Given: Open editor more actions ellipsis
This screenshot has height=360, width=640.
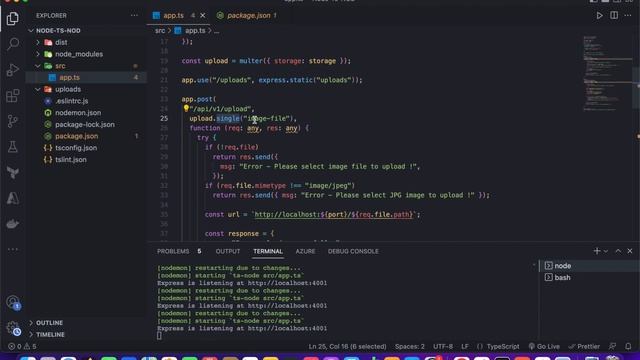Looking at the screenshot, I should coord(628,16).
